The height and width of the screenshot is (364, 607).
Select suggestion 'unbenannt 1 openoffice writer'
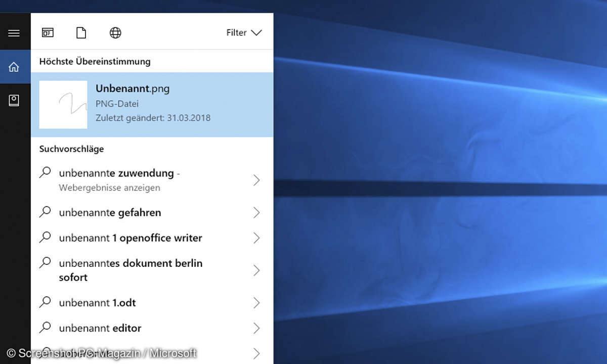pyautogui.click(x=152, y=238)
